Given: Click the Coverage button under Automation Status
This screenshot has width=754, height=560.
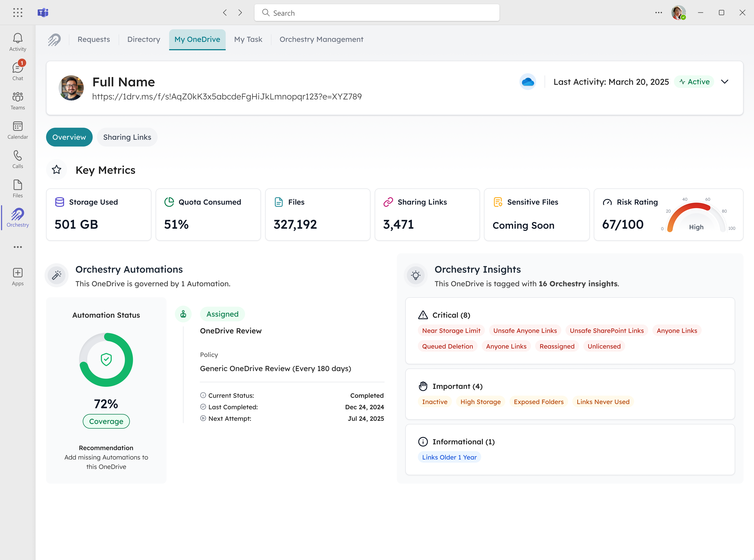Looking at the screenshot, I should pyautogui.click(x=106, y=421).
